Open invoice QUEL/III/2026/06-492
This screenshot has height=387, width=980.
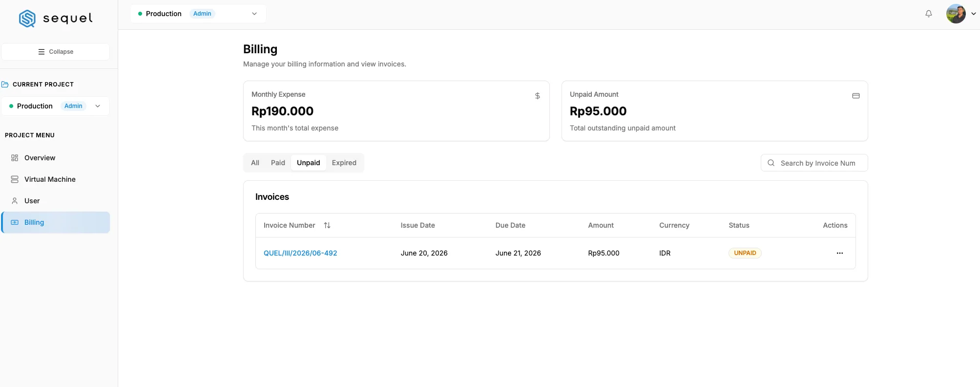pyautogui.click(x=300, y=253)
